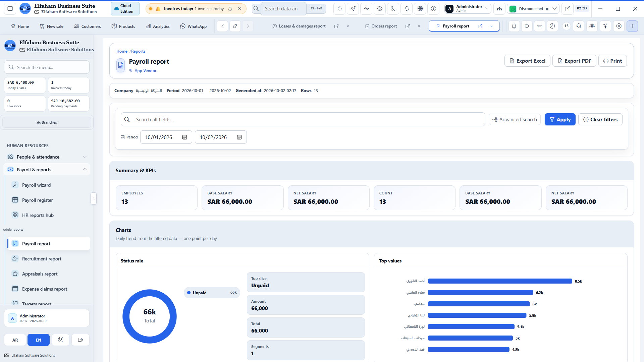This screenshot has height=362, width=644.
Task: Click the Search all fields input
Action: 303,120
